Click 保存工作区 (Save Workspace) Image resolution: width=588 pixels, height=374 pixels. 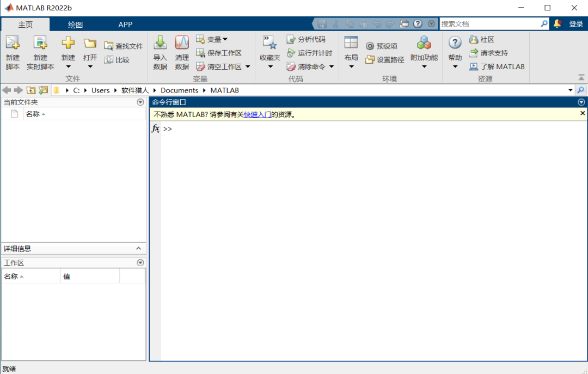(x=219, y=53)
